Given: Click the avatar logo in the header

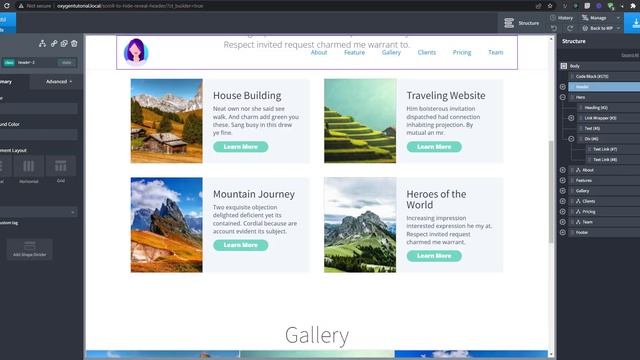Looking at the screenshot, I should coord(136,52).
